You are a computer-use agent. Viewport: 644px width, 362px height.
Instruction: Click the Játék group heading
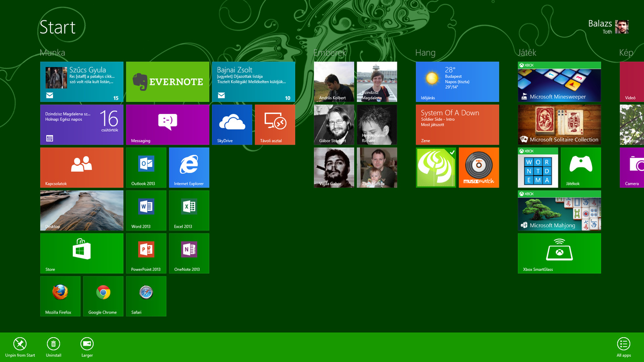coord(527,52)
